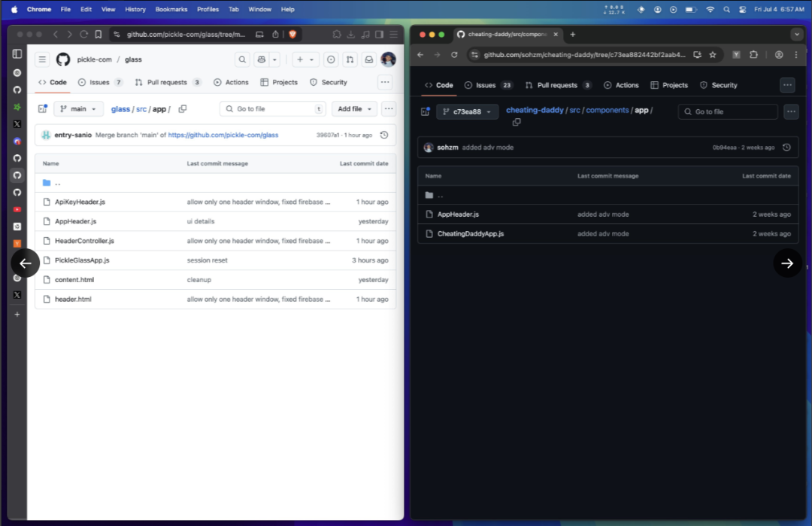Click components breadcrumb in cheating-daddy
This screenshot has height=526, width=812.
(607, 110)
